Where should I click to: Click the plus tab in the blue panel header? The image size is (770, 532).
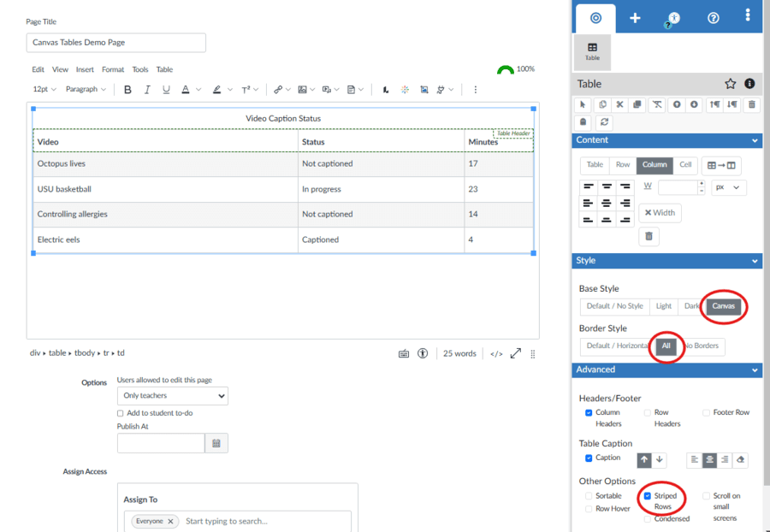pyautogui.click(x=635, y=17)
